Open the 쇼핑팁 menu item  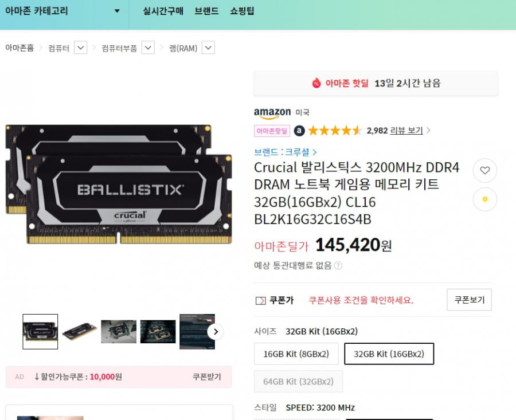pos(242,11)
